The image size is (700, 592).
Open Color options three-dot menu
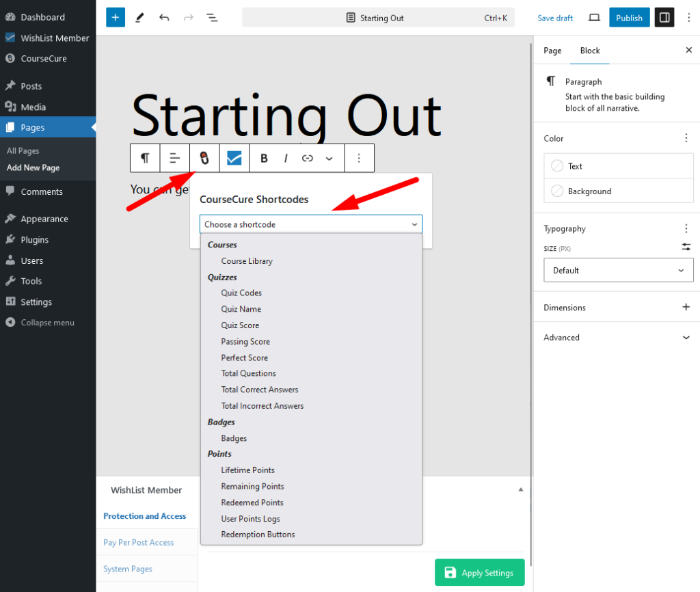click(x=686, y=138)
